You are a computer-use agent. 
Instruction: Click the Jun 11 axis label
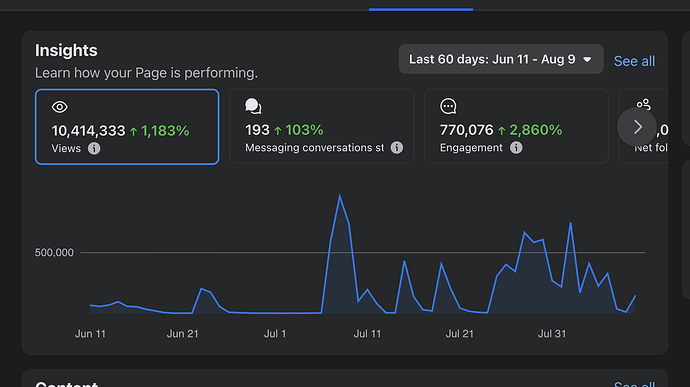90,334
